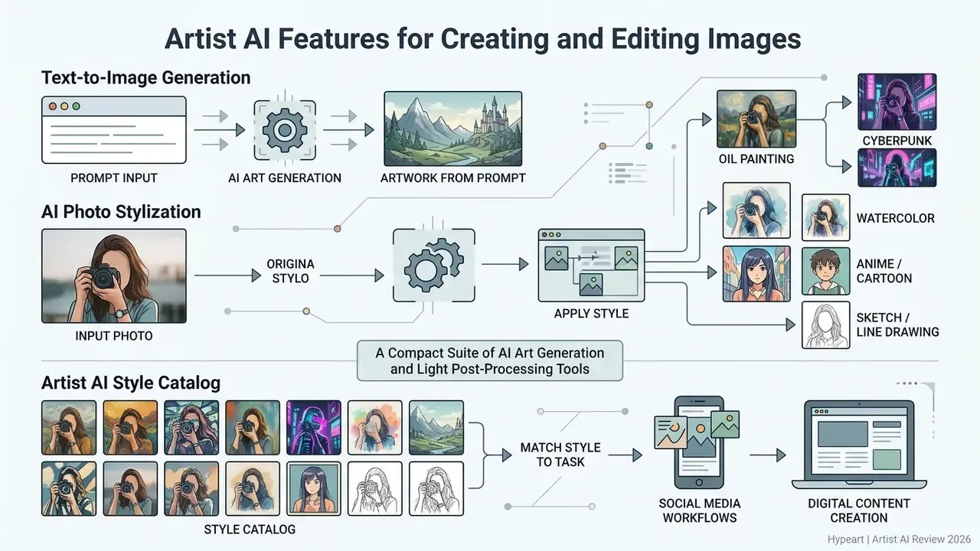Click the 'CYBERPUNK' label

[x=897, y=141]
